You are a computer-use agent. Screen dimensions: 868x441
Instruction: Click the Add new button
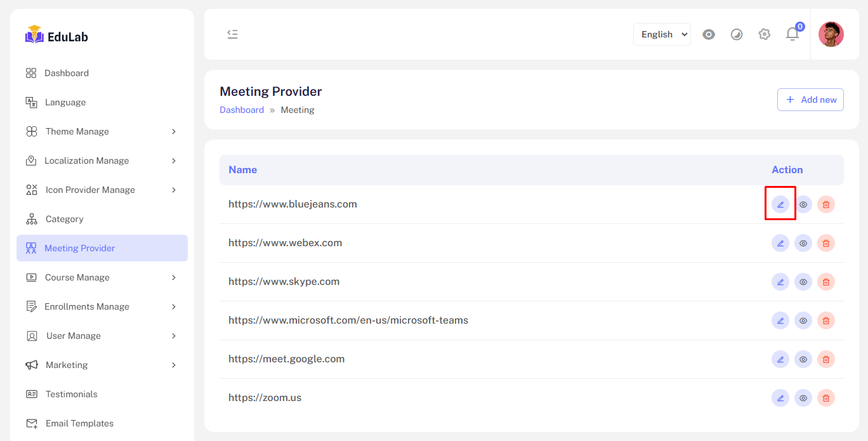pos(810,100)
